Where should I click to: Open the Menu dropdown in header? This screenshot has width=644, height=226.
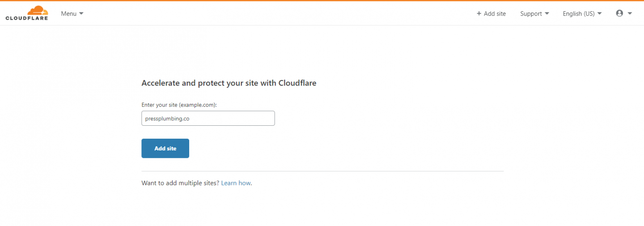[x=72, y=13]
